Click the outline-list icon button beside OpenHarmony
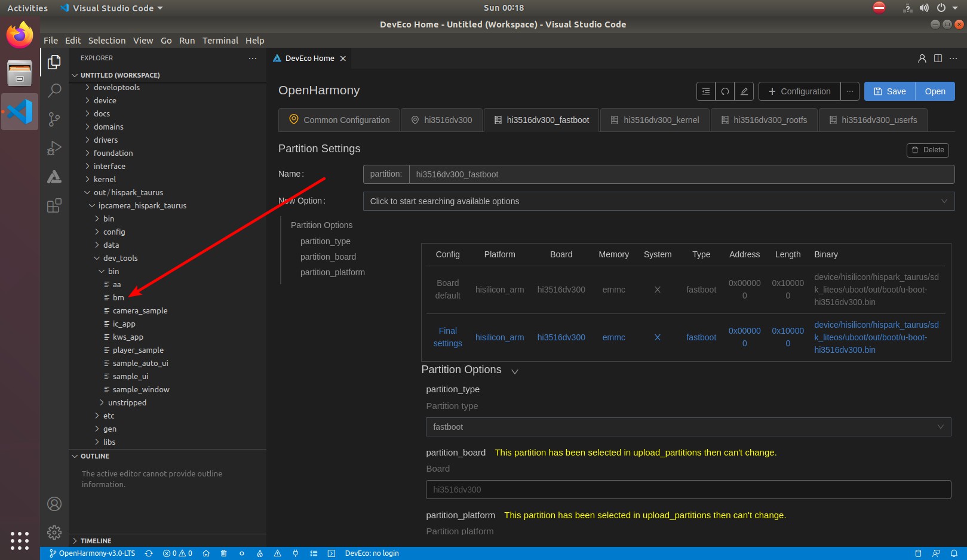 (706, 91)
